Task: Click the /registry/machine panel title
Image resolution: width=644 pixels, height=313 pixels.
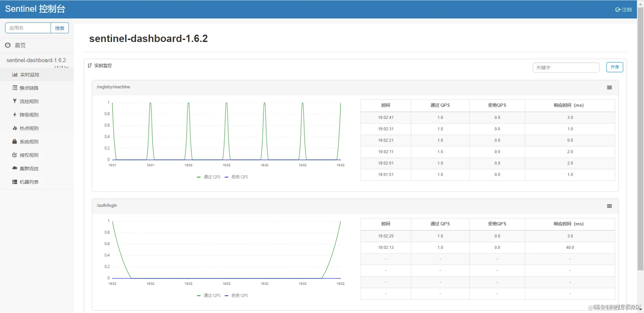Action: (113, 87)
